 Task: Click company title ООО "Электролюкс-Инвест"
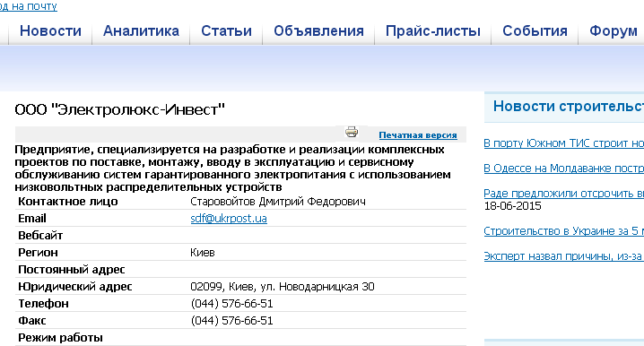point(119,109)
